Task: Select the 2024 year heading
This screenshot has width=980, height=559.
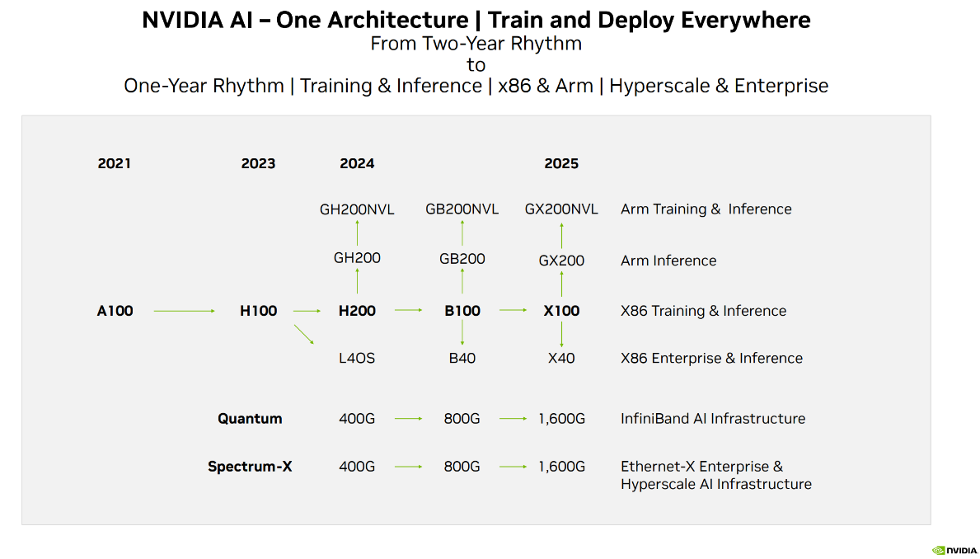Action: pos(357,164)
